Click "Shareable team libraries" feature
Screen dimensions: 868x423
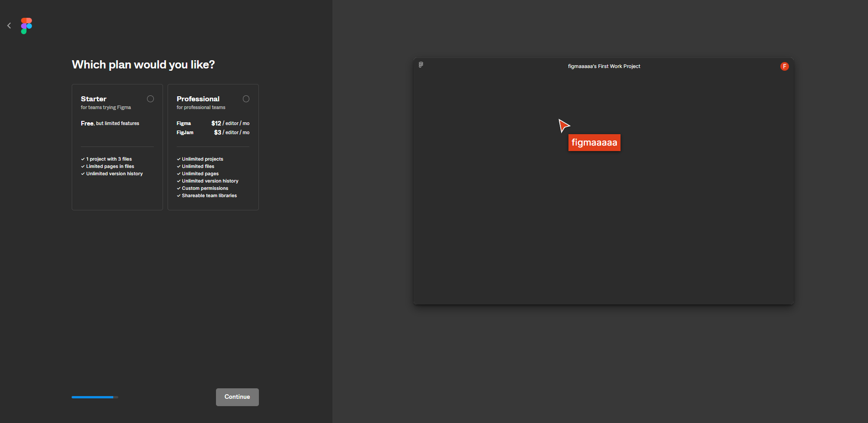(210, 196)
